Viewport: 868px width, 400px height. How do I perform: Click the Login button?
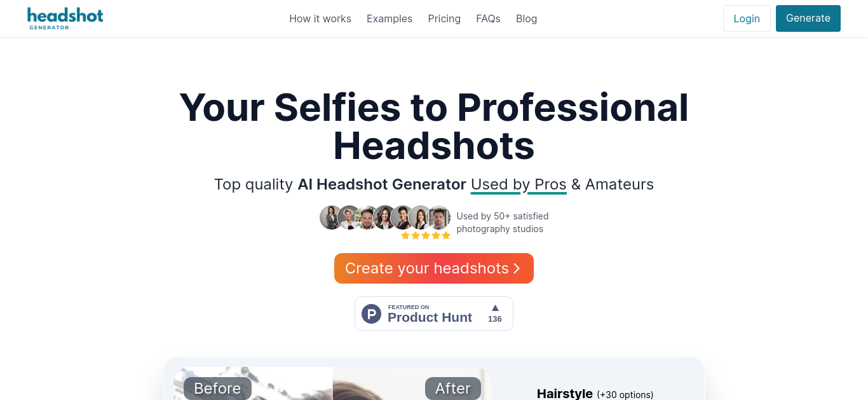tap(747, 18)
